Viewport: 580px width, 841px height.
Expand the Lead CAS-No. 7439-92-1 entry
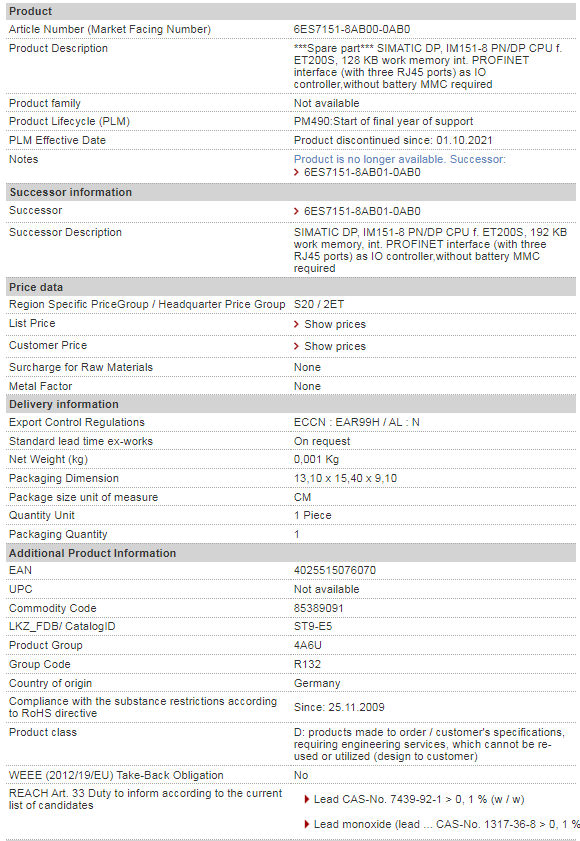pyautogui.click(x=419, y=799)
